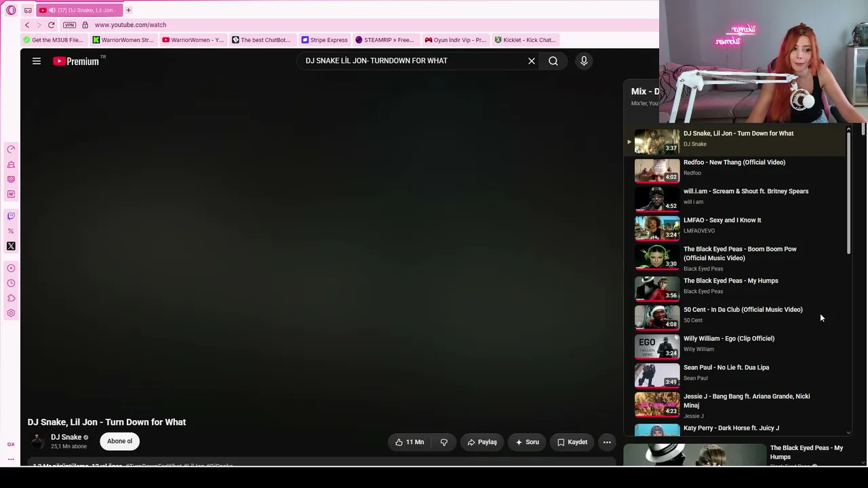The width and height of the screenshot is (868, 488).
Task: Open the Player sidebar icon
Action: coord(11,268)
